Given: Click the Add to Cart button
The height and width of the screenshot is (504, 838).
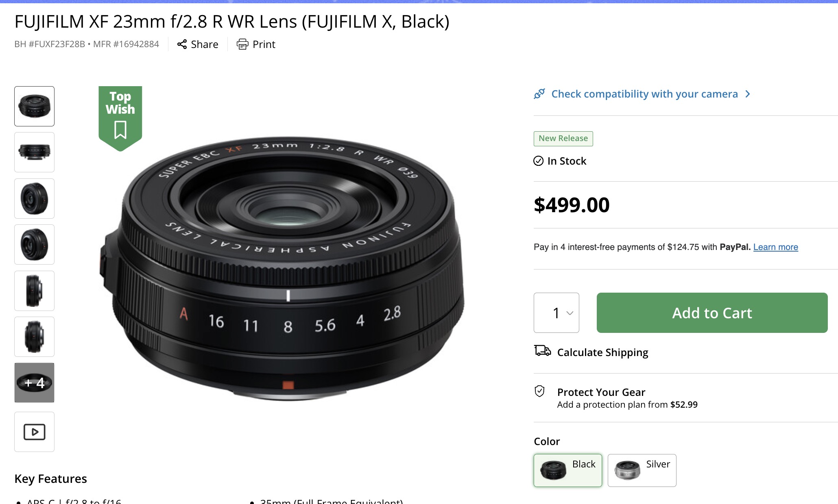Looking at the screenshot, I should (x=711, y=313).
